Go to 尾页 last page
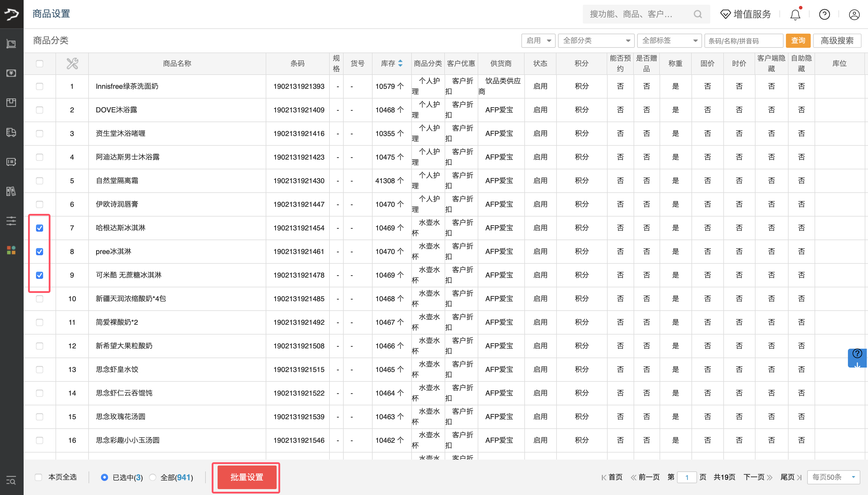The image size is (868, 495). click(791, 477)
